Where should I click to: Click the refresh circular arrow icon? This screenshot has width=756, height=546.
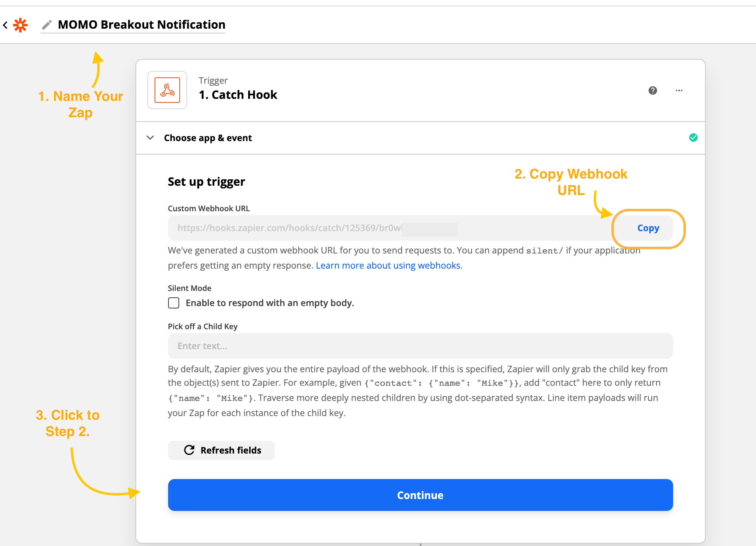click(189, 450)
